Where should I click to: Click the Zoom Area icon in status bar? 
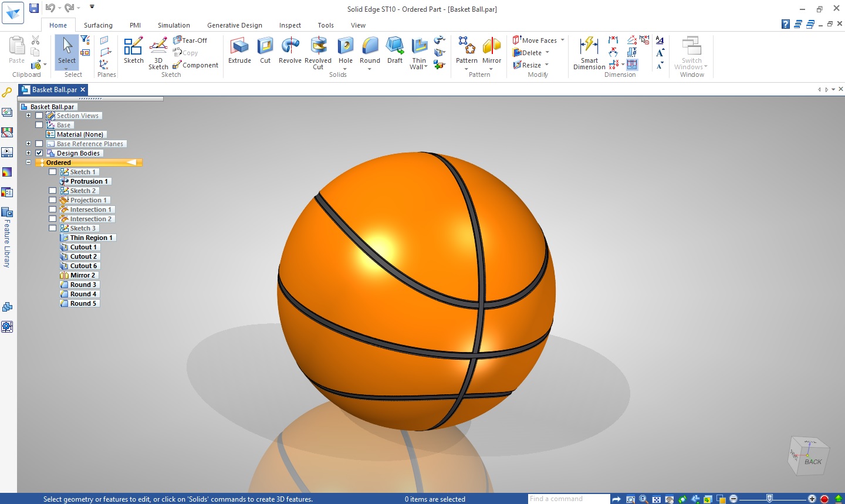(630, 499)
